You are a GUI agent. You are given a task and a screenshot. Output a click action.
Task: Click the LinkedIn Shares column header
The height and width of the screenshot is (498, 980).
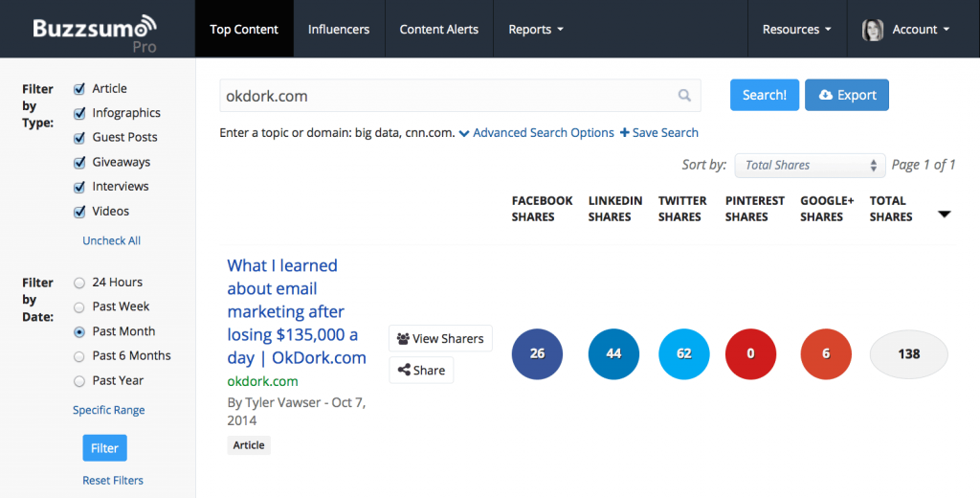click(x=615, y=209)
